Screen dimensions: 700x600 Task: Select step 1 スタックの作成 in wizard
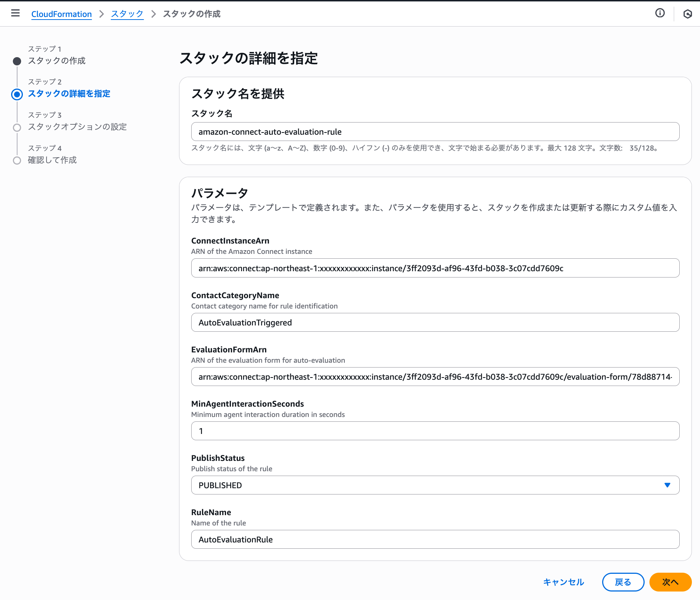pyautogui.click(x=56, y=61)
